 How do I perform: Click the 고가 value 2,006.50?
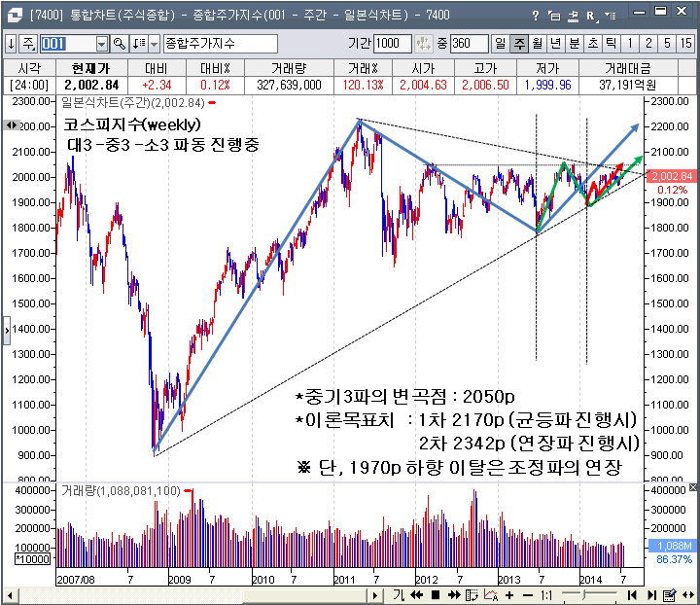(485, 85)
